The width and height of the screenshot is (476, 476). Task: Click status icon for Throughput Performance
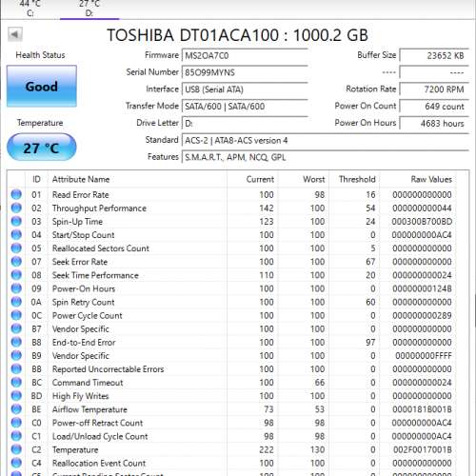16,208
